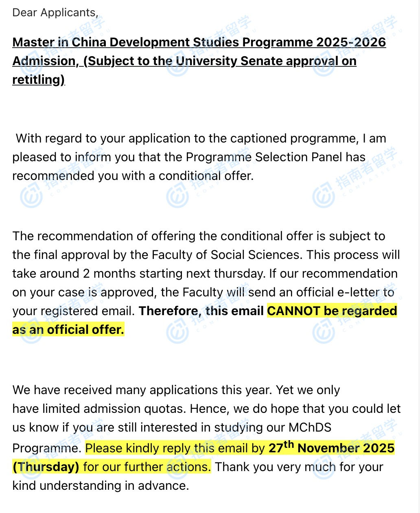The height and width of the screenshot is (513, 420).
Task: Click the bold "(Thursday)" text
Action: point(46,467)
